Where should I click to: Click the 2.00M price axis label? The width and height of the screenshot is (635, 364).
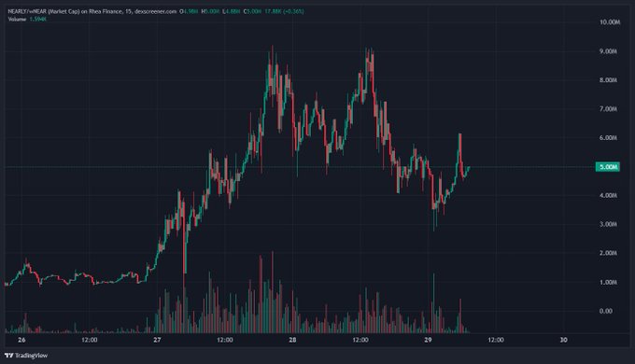(x=608, y=253)
